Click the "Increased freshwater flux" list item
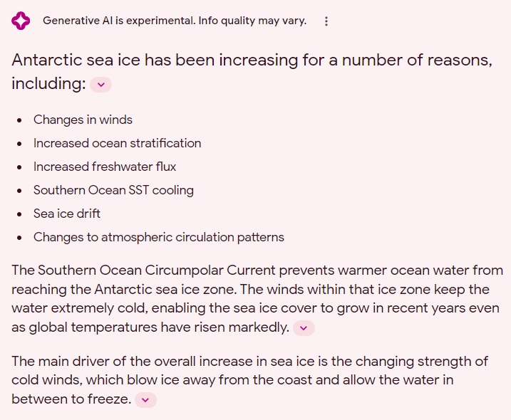The width and height of the screenshot is (511, 420). (x=105, y=167)
